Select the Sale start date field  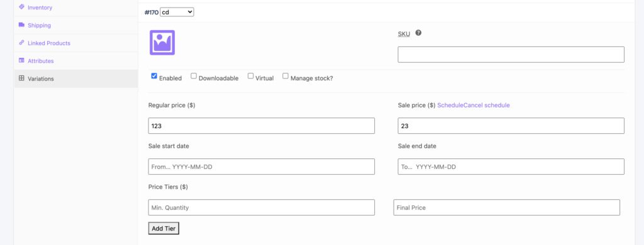262,166
